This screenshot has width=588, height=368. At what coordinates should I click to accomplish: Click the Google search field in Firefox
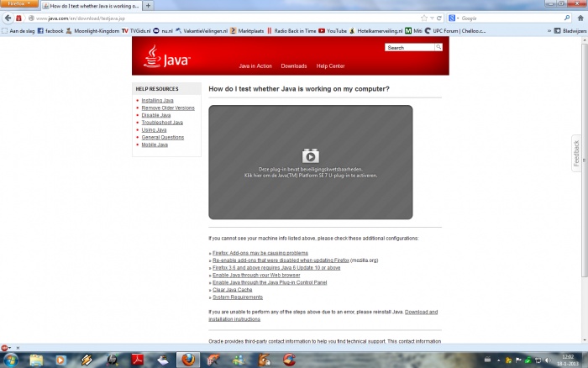pos(511,18)
